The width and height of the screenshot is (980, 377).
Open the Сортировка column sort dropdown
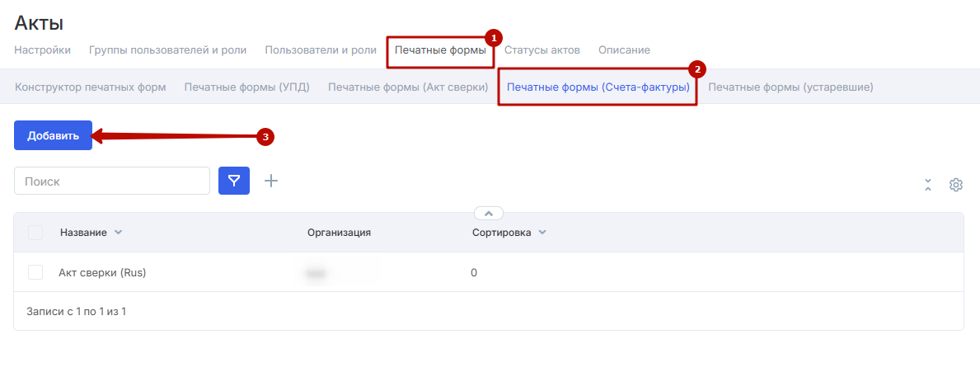pos(542,233)
